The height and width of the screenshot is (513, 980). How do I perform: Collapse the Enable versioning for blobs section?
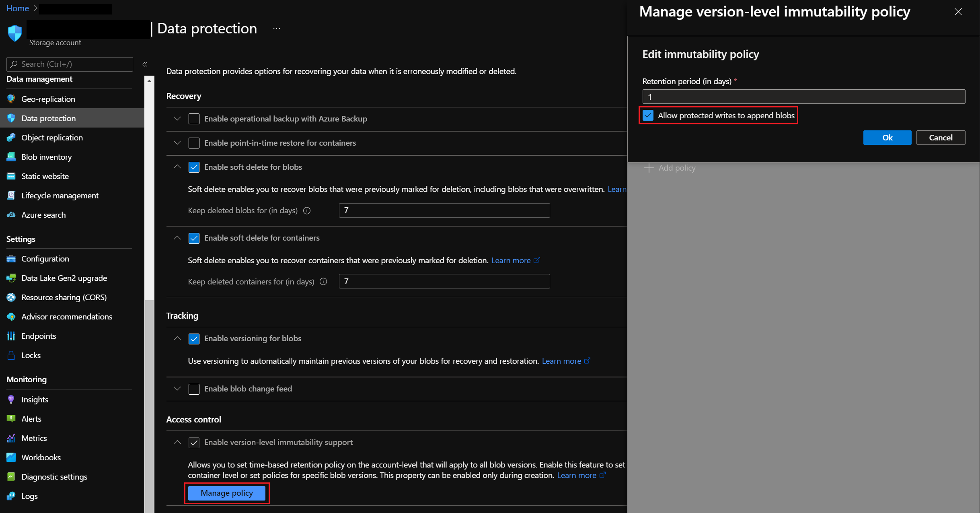pos(177,338)
